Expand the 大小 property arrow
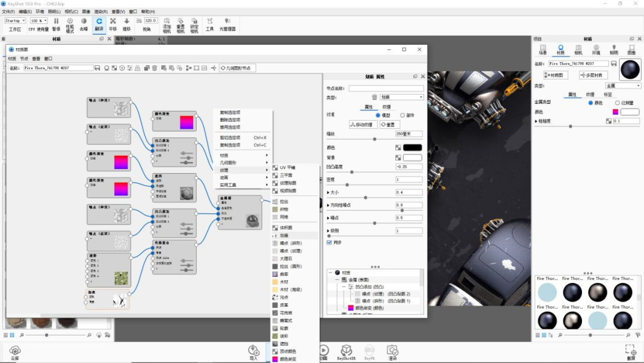Viewport: 644px width, 363px height. click(x=328, y=192)
